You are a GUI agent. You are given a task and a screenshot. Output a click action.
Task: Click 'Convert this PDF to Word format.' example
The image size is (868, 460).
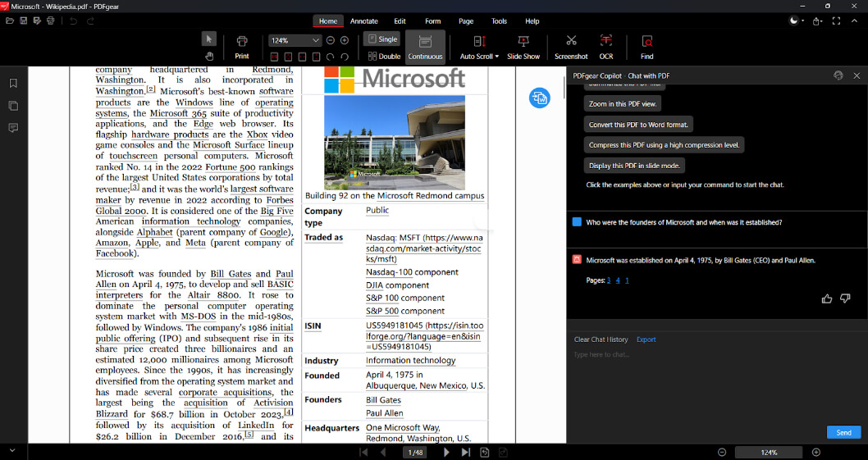click(638, 125)
